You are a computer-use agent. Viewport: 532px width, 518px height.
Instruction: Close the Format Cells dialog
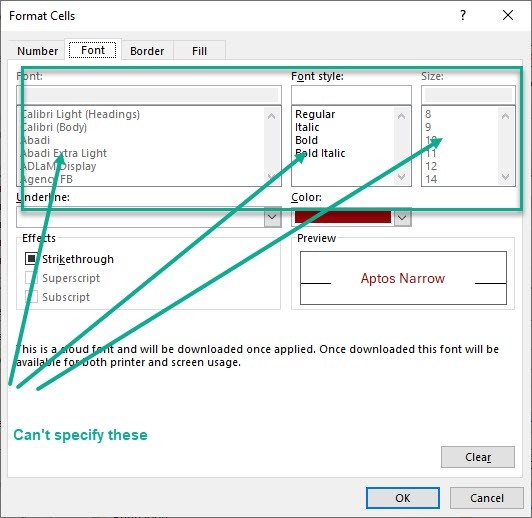click(x=508, y=15)
